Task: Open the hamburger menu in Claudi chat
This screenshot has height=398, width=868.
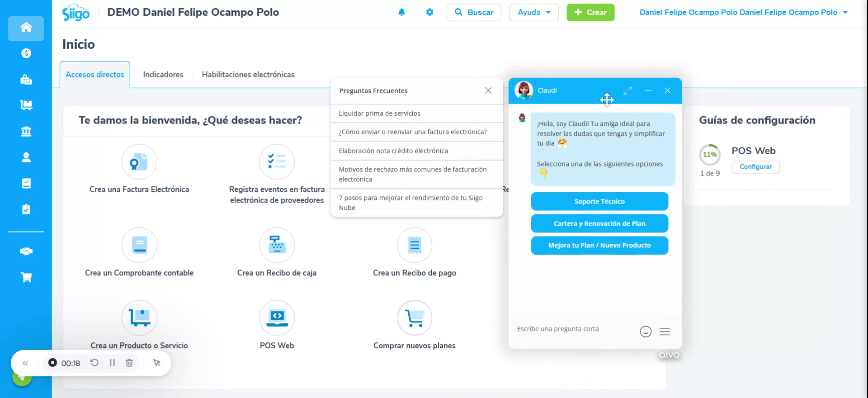Action: (665, 332)
